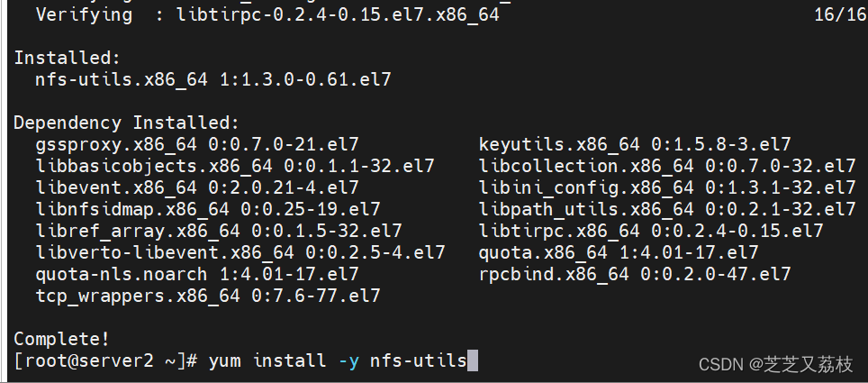868x383 pixels.
Task: Click the '-y' flag in command
Action: point(348,362)
